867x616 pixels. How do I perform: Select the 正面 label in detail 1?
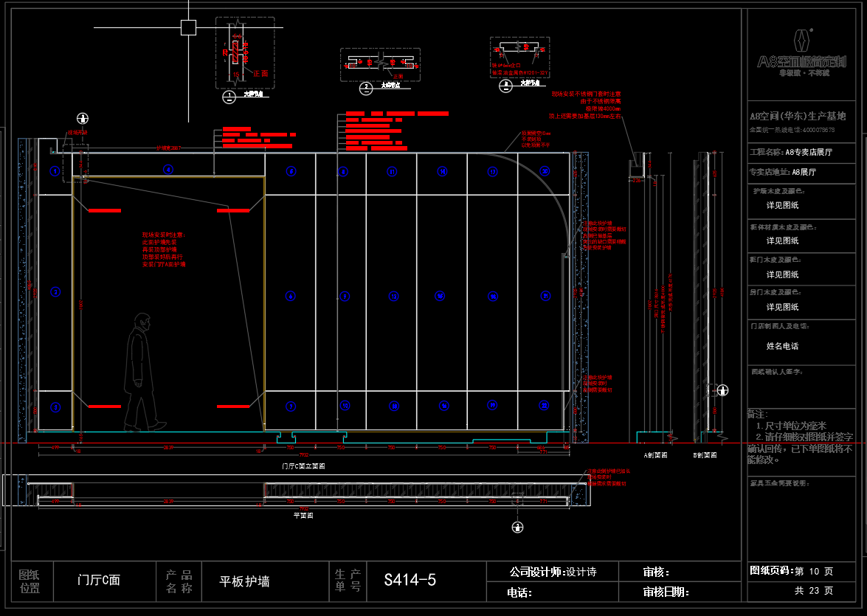point(260,73)
